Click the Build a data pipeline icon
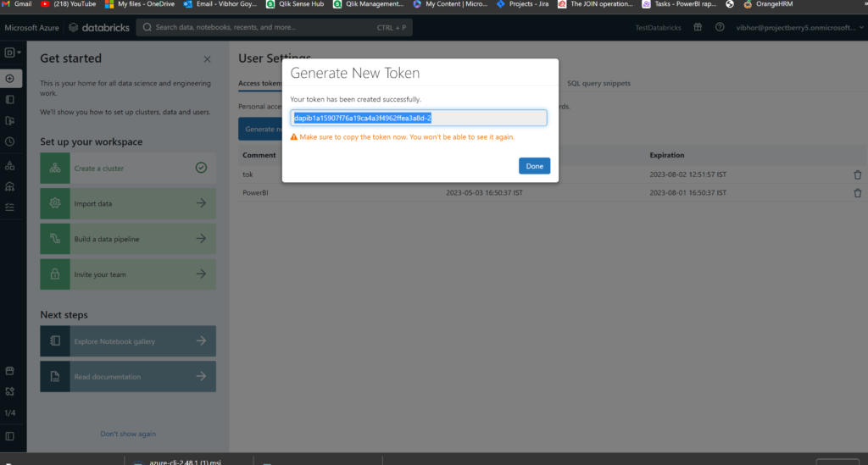 tap(55, 239)
